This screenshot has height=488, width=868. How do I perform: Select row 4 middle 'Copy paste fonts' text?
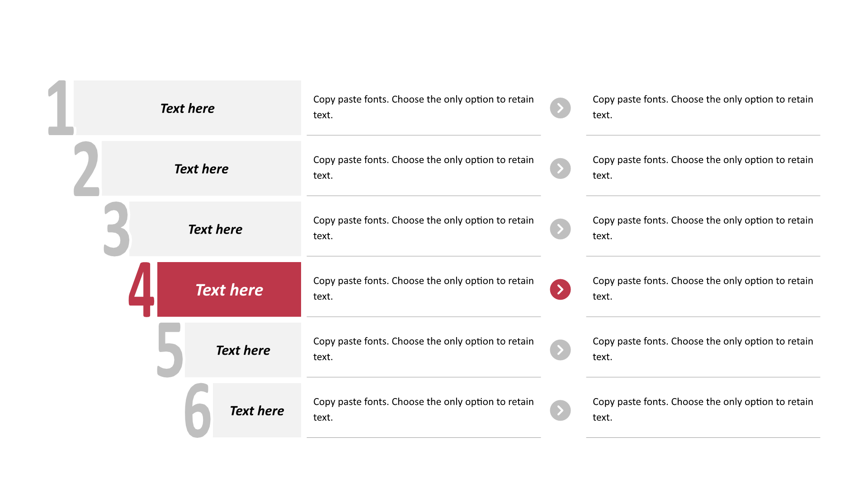click(424, 289)
